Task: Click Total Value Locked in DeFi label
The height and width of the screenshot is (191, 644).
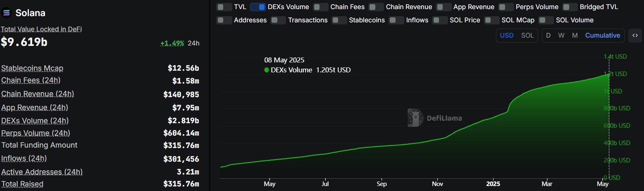Action: click(41, 29)
